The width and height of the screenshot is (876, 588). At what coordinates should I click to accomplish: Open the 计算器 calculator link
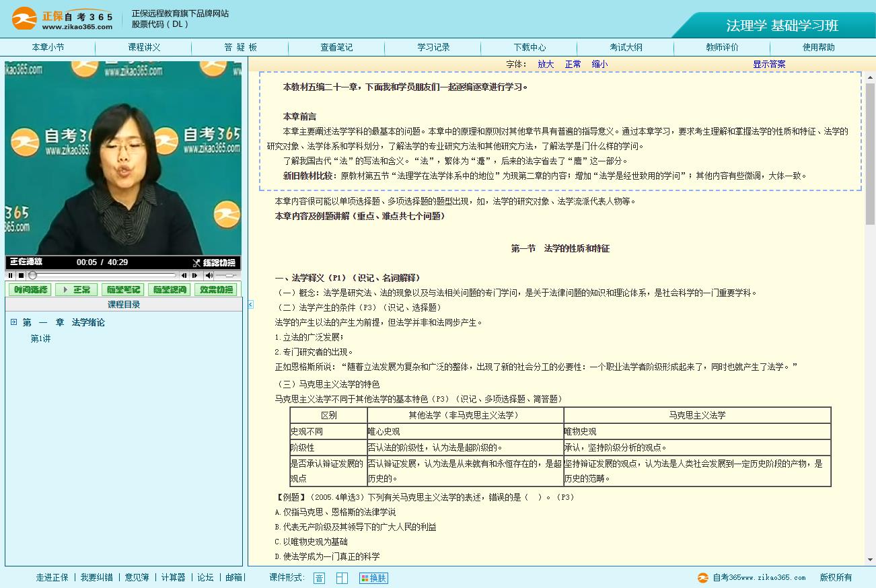pyautogui.click(x=173, y=577)
